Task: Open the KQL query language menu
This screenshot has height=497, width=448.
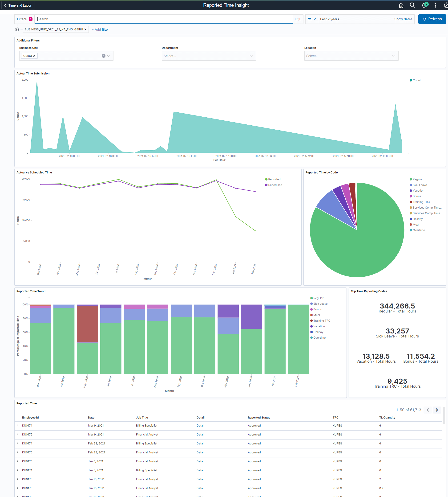Action: click(298, 19)
